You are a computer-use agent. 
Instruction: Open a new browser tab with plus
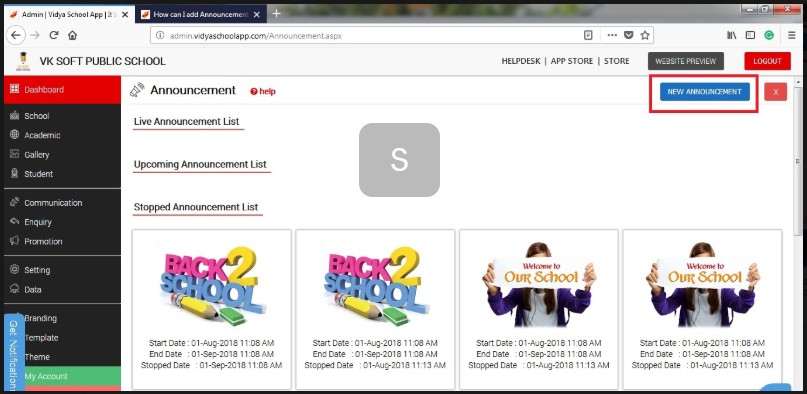(276, 13)
